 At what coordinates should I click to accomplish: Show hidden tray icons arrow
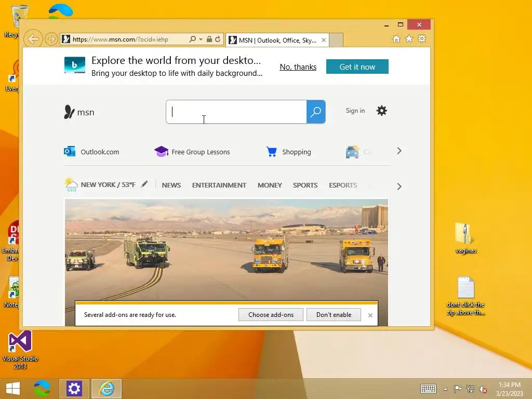[x=445, y=389]
